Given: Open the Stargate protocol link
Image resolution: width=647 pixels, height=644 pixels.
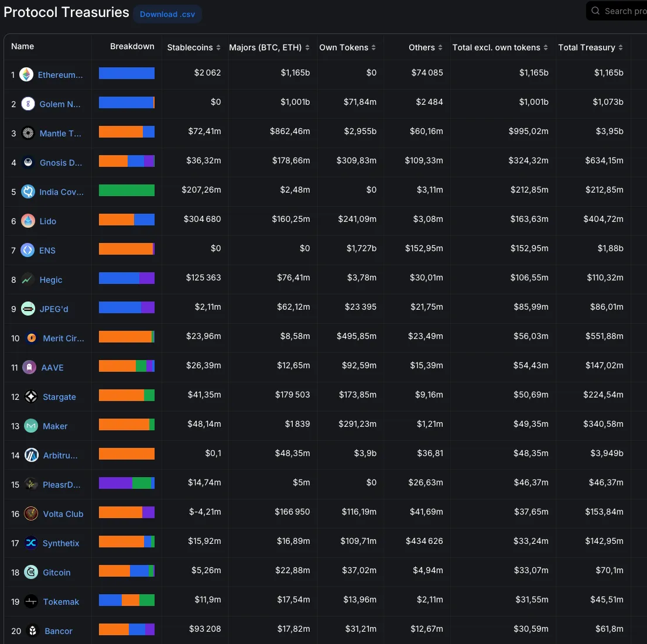Looking at the screenshot, I should click(x=59, y=397).
